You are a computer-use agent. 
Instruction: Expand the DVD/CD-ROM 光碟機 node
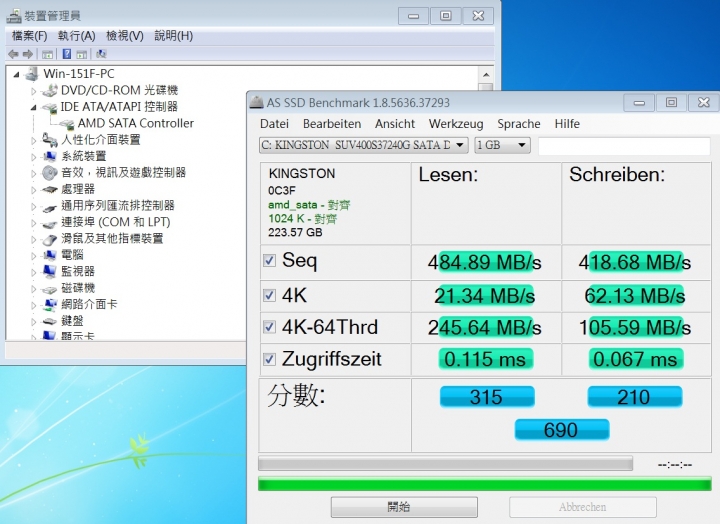(x=34, y=91)
